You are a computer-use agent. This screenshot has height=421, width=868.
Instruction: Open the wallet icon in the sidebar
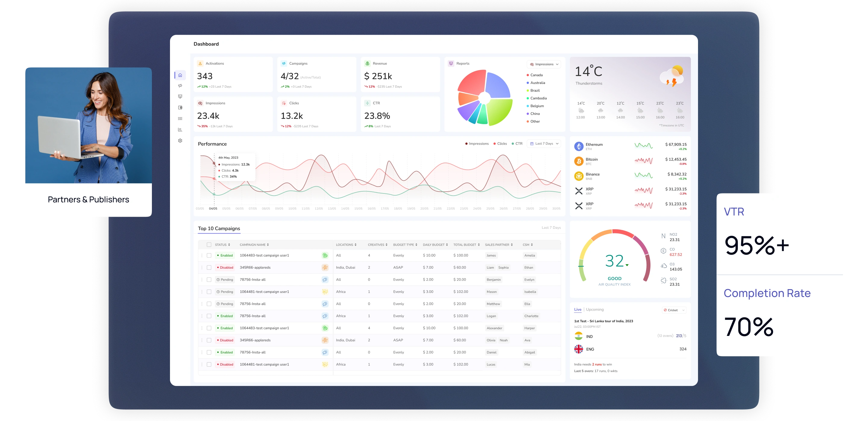[180, 108]
